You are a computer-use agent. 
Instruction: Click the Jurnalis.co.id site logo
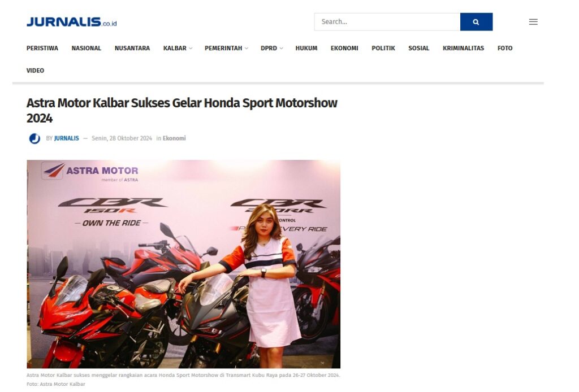point(72,22)
